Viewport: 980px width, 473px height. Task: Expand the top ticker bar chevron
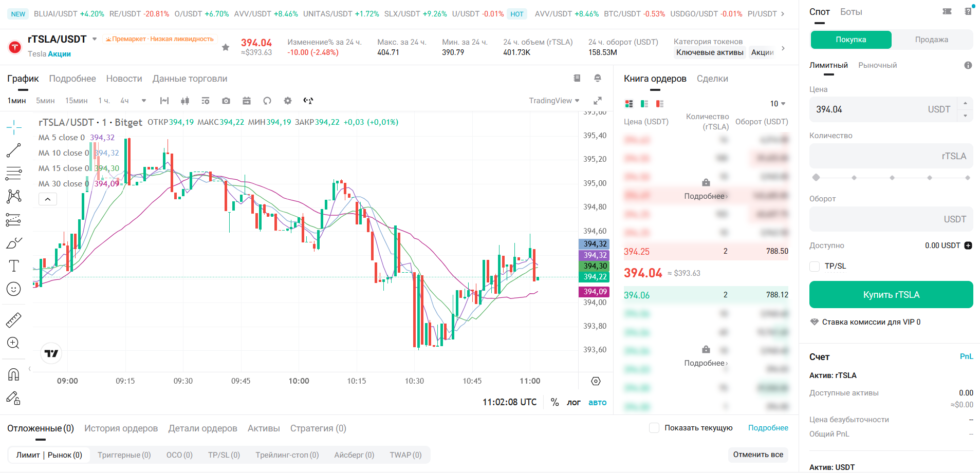[783, 14]
